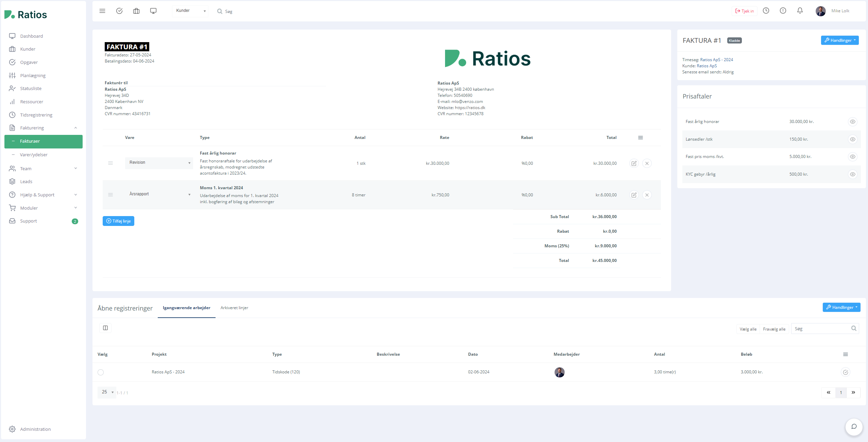
Task: Click the Ratios logo in sidebar
Action: point(26,15)
